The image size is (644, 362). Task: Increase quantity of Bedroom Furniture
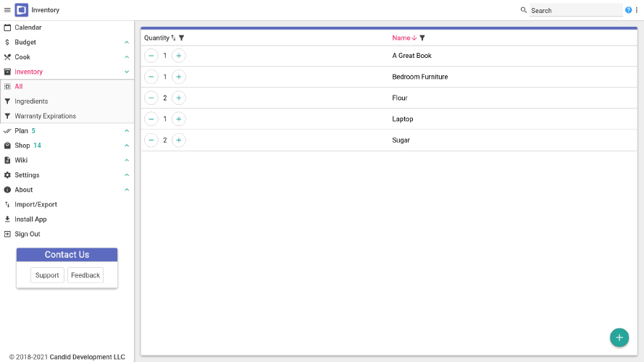(179, 77)
